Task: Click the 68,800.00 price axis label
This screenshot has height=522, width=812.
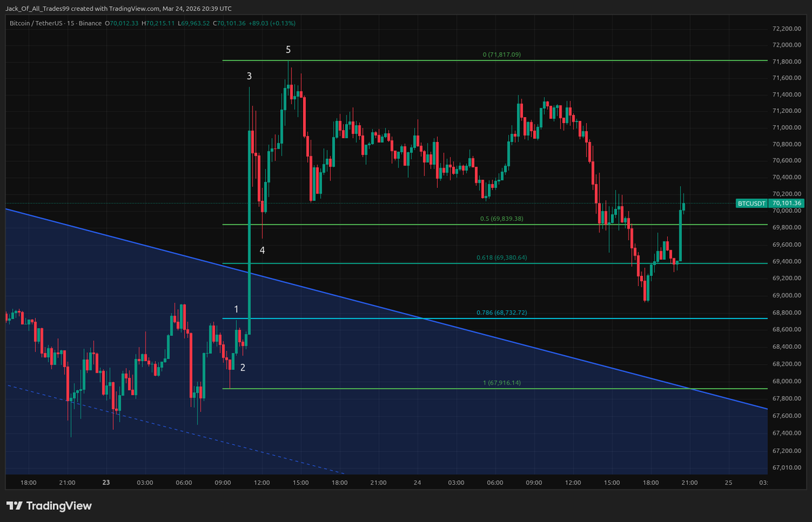Action: 786,312
